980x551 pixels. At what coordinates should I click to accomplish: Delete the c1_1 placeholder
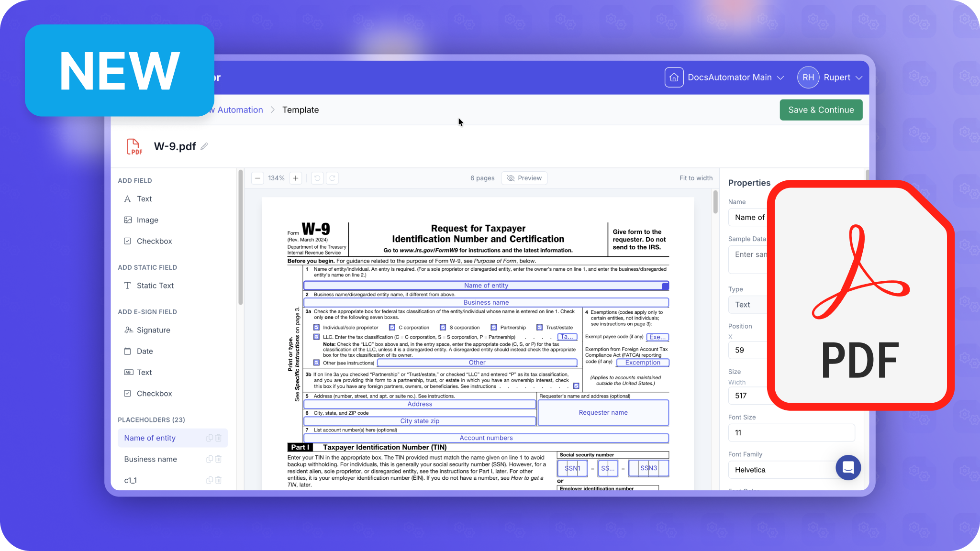(x=219, y=480)
